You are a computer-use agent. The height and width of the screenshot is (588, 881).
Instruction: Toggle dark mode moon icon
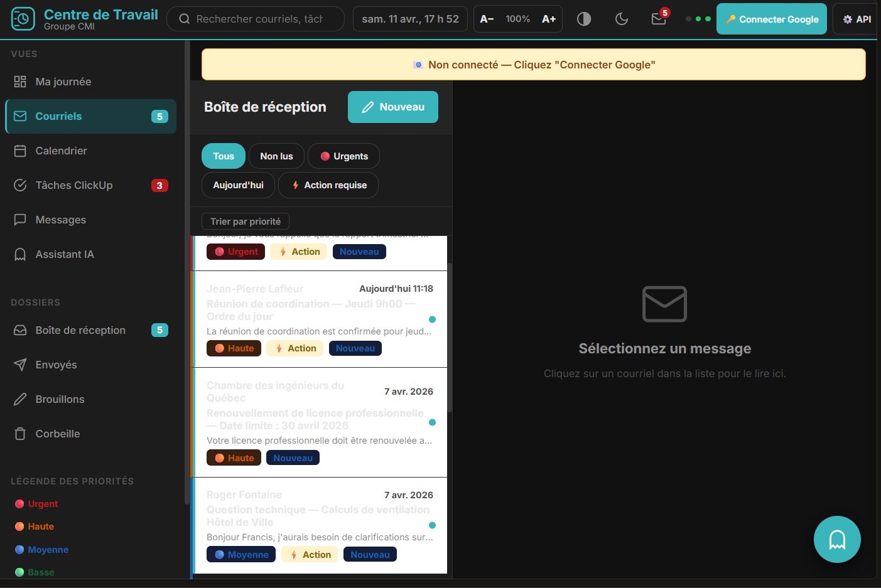pyautogui.click(x=622, y=19)
